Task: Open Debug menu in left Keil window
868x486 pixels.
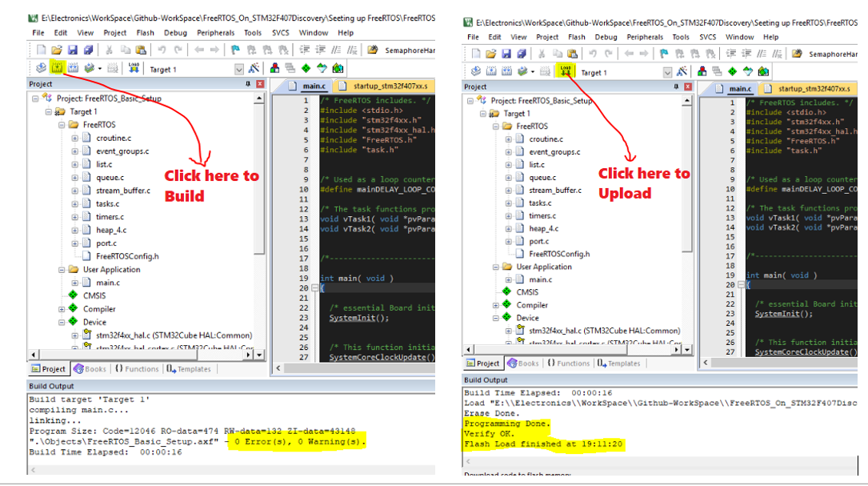Action: pyautogui.click(x=175, y=33)
